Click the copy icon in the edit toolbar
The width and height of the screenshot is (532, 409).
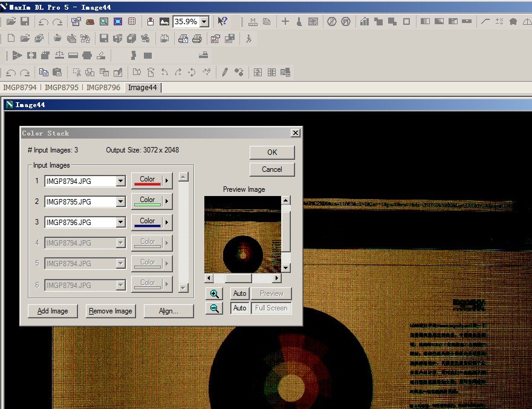(x=44, y=72)
